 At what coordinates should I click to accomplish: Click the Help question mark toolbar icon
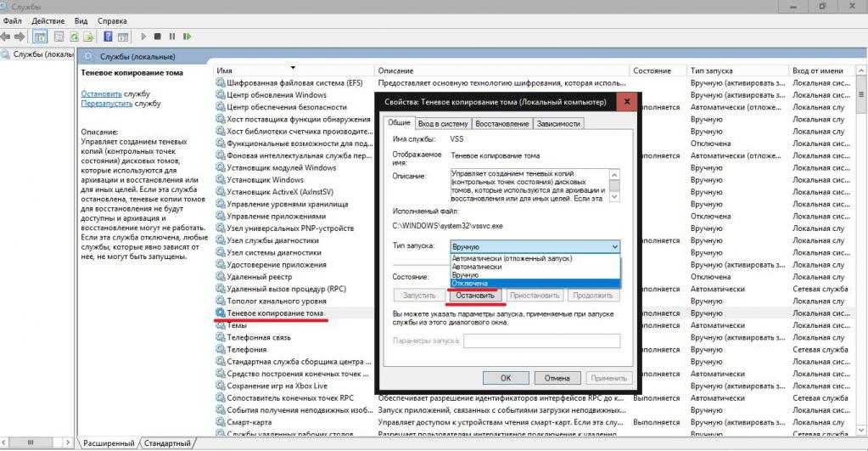pyautogui.click(x=108, y=37)
